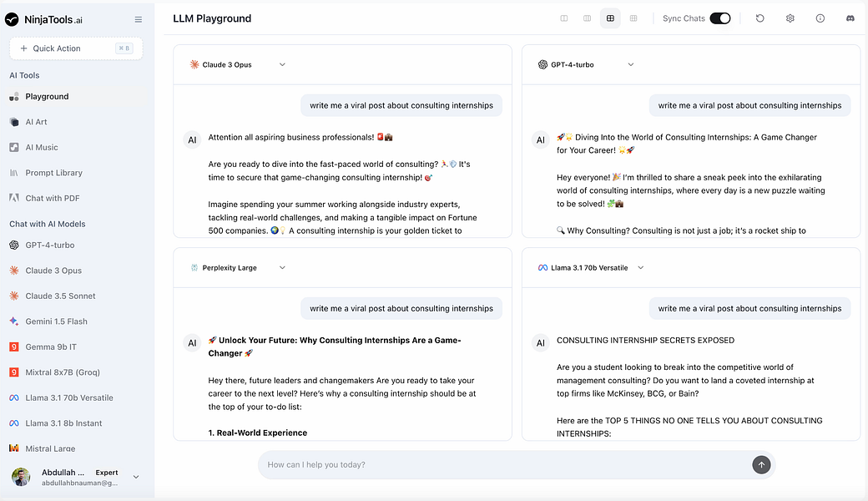Open the settings gear icon
Image resolution: width=868 pixels, height=501 pixels.
click(x=790, y=18)
